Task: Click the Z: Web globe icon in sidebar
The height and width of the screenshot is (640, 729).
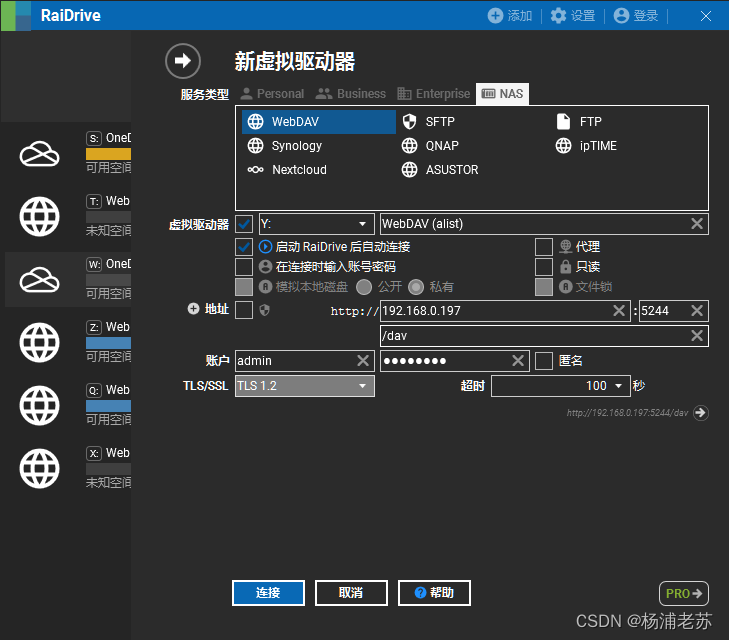Action: tap(40, 343)
